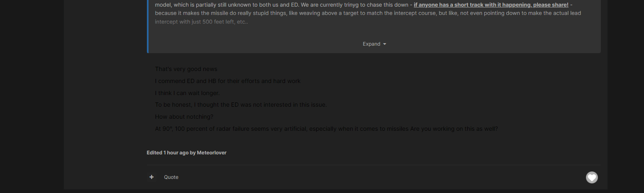Click the plus multiquote icon

(x=151, y=177)
